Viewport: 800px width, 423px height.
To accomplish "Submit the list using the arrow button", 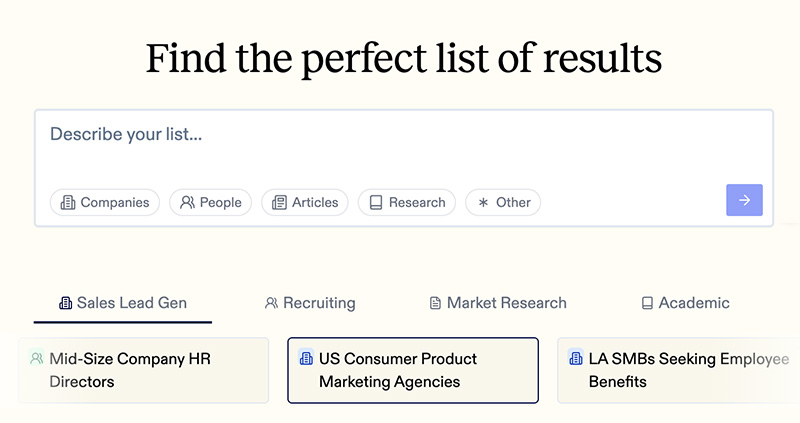I will [x=744, y=200].
